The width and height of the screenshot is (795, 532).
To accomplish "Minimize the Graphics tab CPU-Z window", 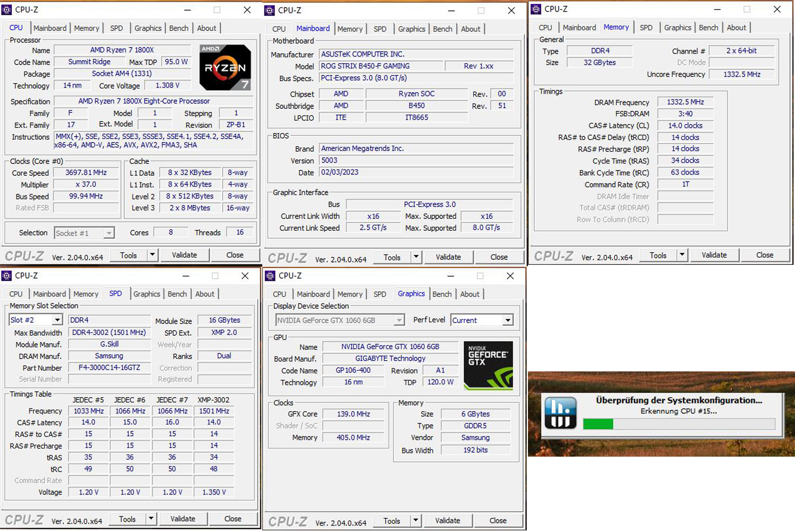I will 450,276.
